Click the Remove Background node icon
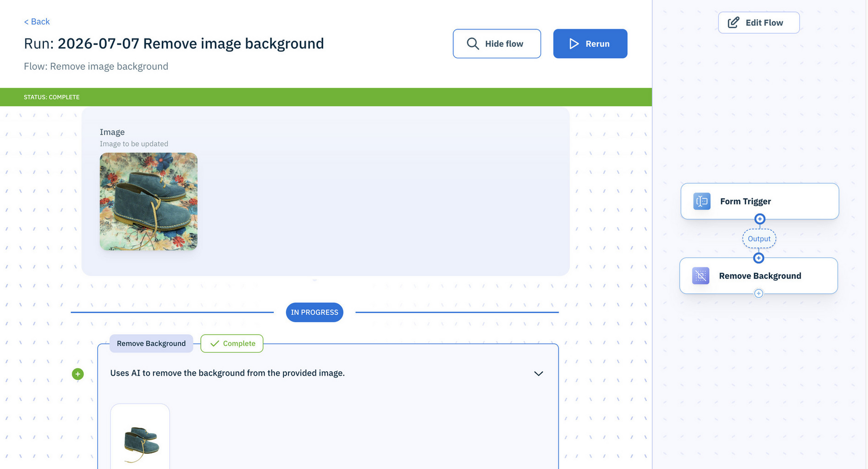868x469 pixels. pyautogui.click(x=700, y=276)
